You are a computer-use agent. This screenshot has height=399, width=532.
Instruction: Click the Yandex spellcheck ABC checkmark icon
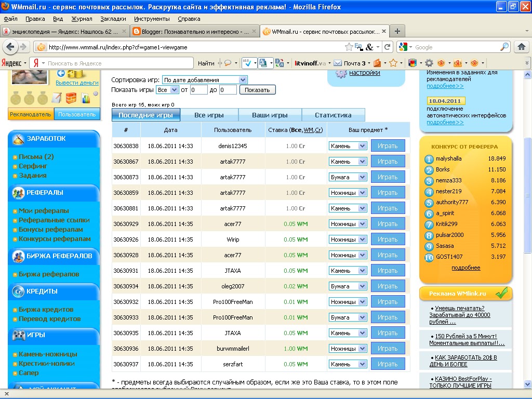[x=247, y=63]
